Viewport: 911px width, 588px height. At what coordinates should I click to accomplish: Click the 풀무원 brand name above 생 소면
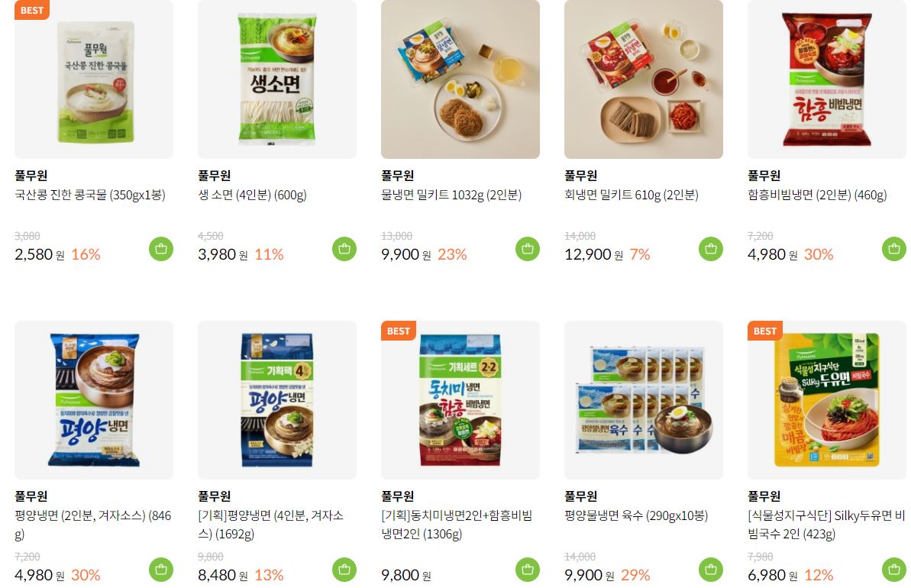pos(215,176)
